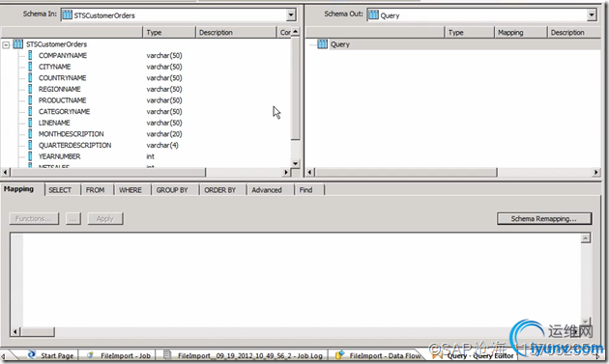609x364 pixels.
Task: Click the table icon in Schema Out combo box
Action: pyautogui.click(x=373, y=15)
